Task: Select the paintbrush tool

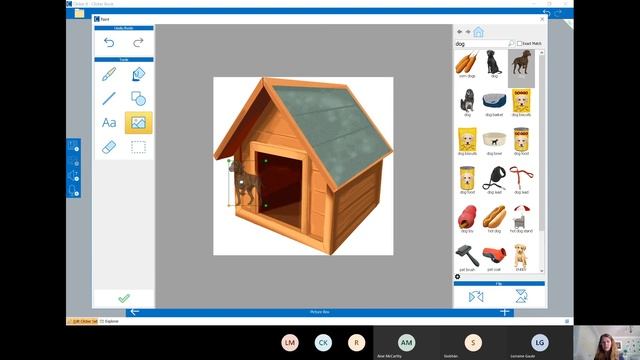Action: tap(109, 74)
